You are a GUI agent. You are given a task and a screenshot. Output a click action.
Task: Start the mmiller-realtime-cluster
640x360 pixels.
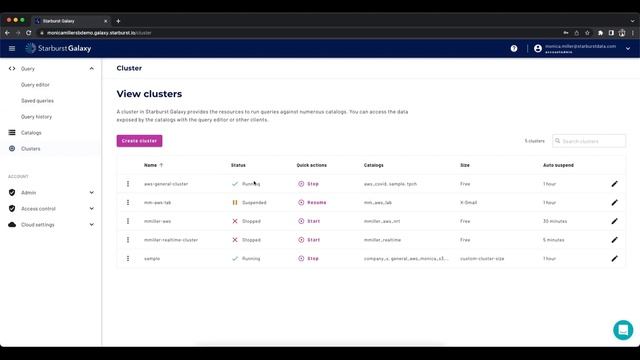(309, 240)
